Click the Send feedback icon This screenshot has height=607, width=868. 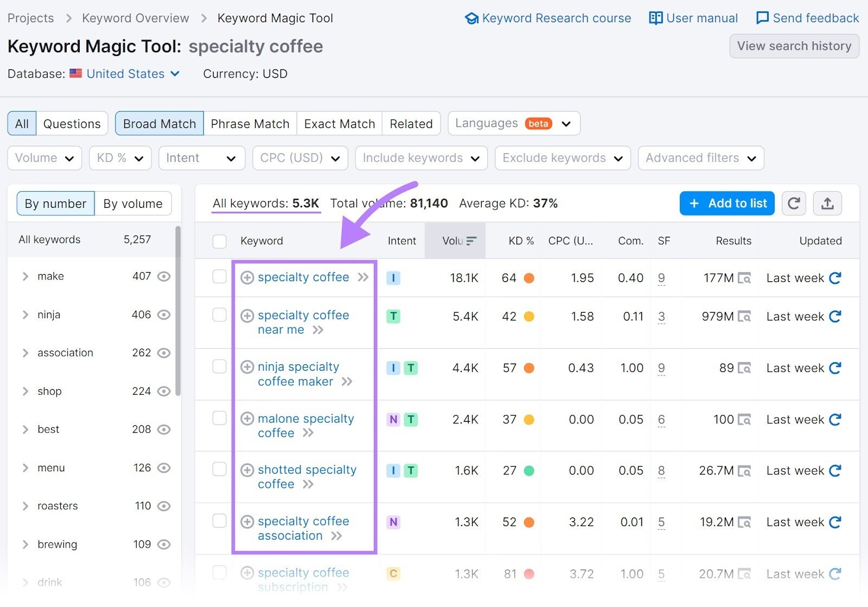(x=762, y=17)
